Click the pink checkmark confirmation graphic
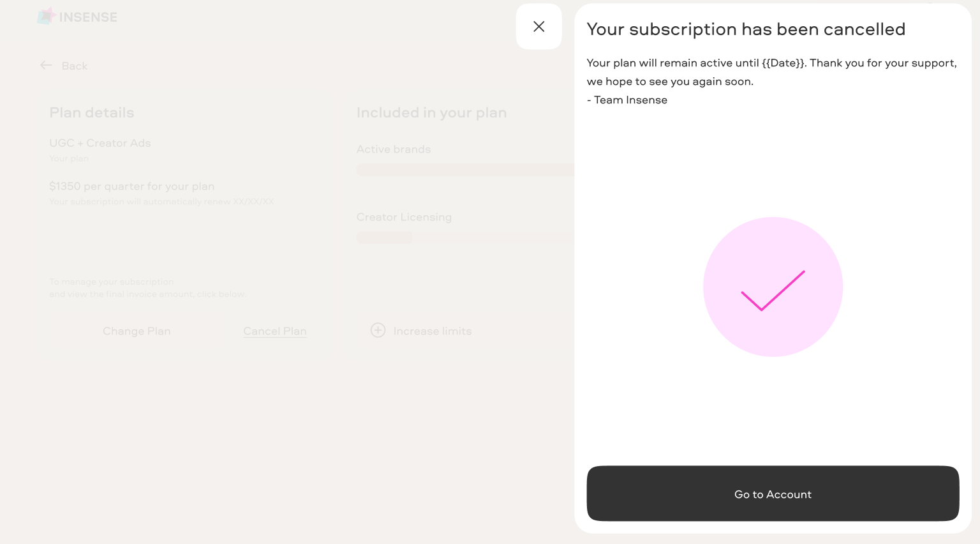 (x=773, y=287)
